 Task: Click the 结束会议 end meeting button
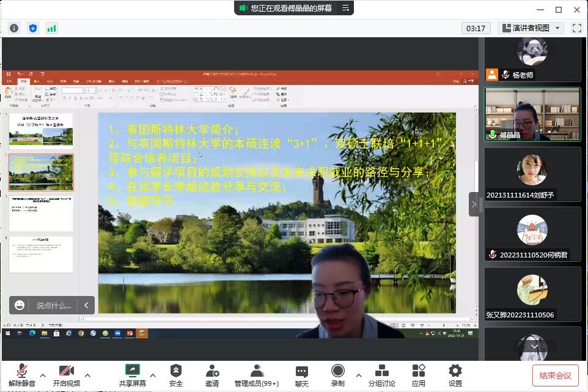[556, 375]
